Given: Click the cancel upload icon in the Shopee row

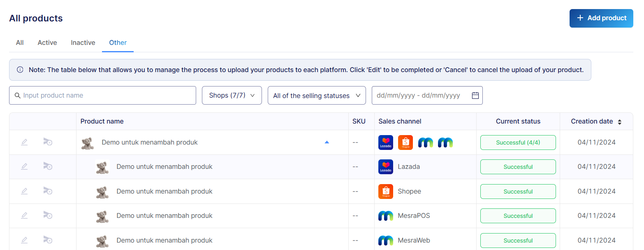Looking at the screenshot, I should pyautogui.click(x=48, y=191).
